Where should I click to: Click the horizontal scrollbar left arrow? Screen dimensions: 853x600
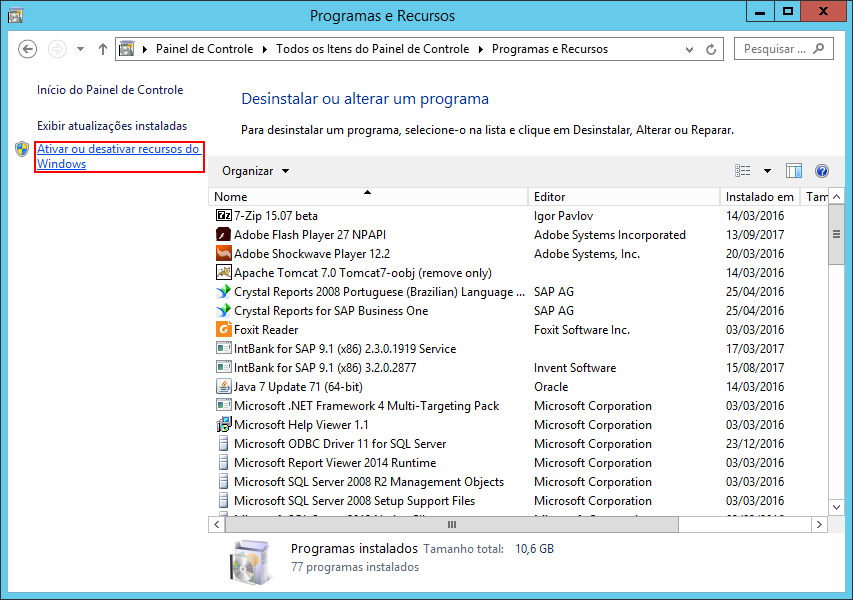[x=217, y=524]
